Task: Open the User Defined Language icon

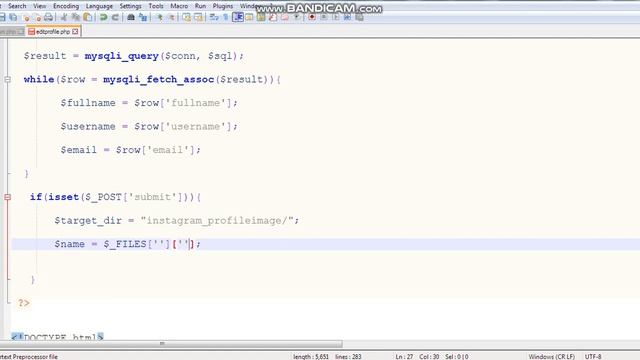Action: [x=249, y=17]
